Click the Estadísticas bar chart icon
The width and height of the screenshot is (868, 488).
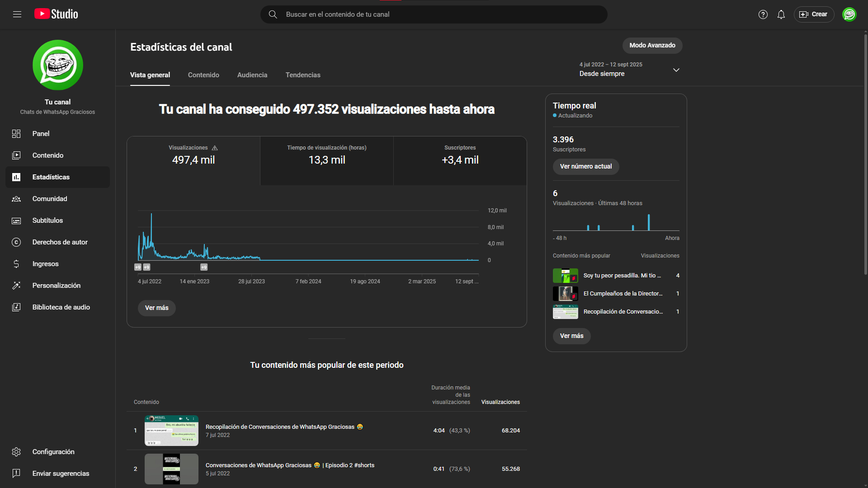click(16, 177)
